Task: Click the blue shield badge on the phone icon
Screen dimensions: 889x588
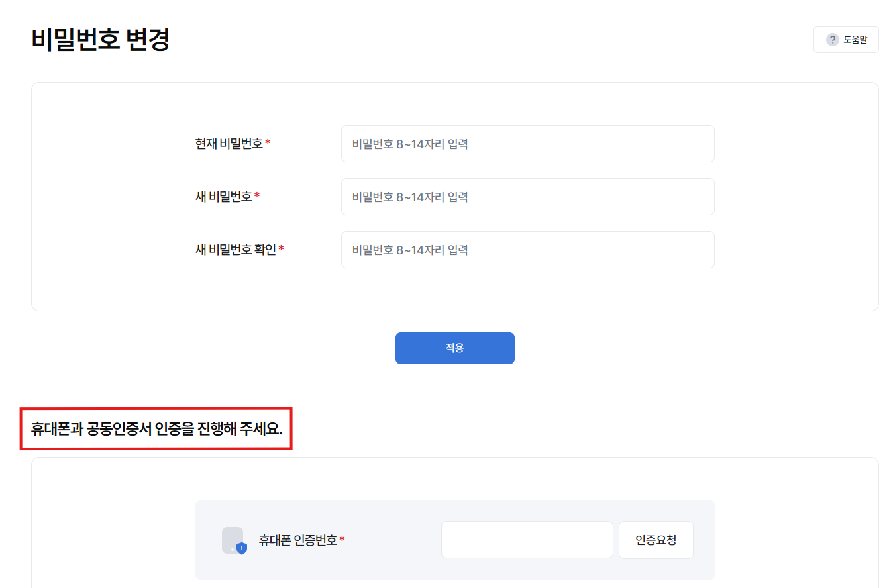Action: click(x=242, y=548)
